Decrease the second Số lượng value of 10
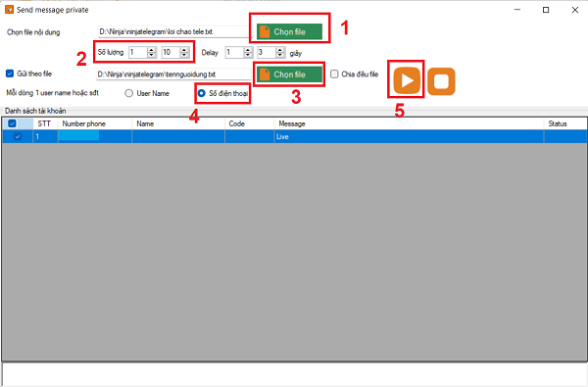 [184, 55]
